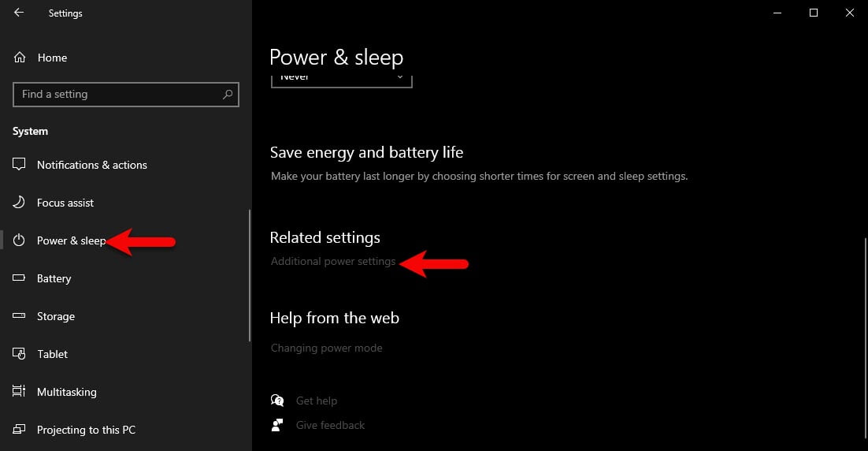Expand the Never sleep dropdown
Screen dimensions: 868x451
[342, 80]
